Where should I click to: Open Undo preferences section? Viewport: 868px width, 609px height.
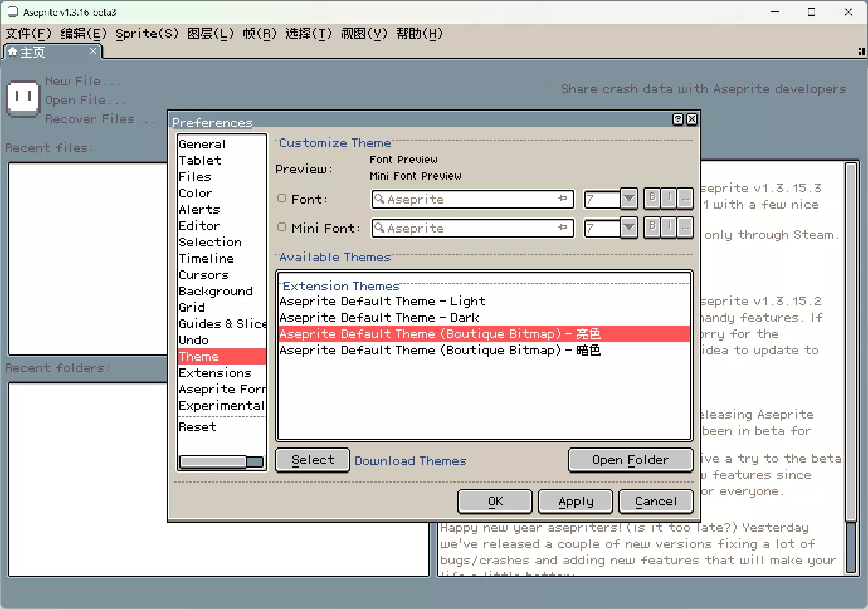pos(222,340)
